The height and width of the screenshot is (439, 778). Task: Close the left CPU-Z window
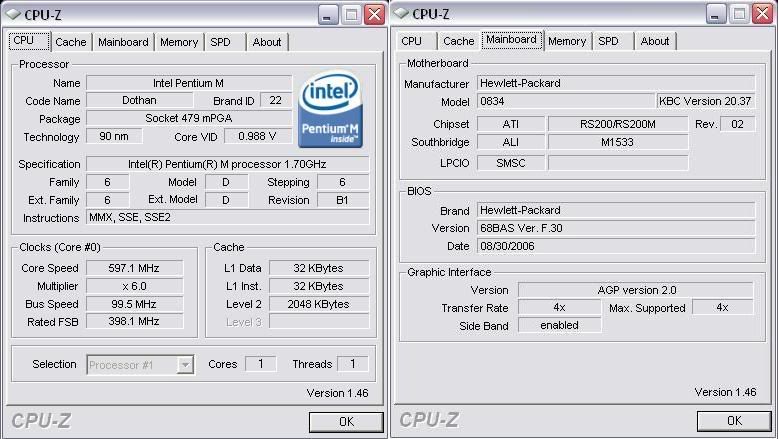[x=375, y=15]
